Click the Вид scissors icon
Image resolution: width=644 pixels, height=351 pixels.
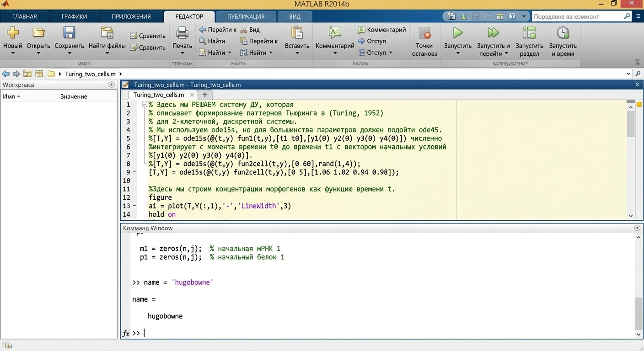250,30
